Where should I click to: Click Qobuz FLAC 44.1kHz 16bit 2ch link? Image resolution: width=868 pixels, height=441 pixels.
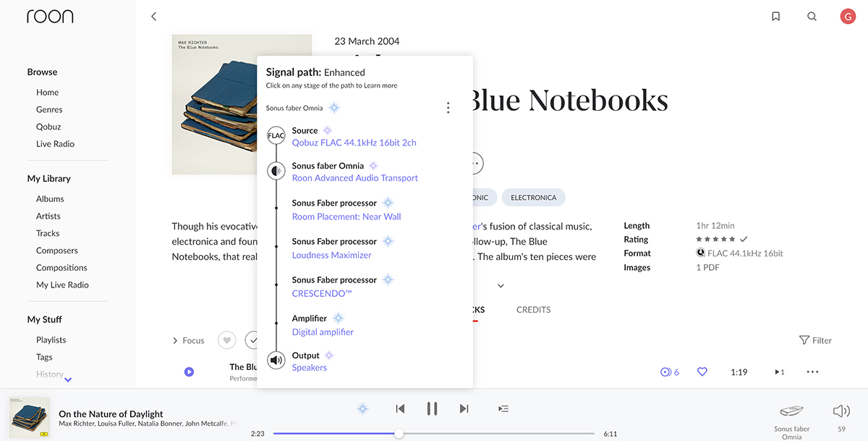(354, 143)
